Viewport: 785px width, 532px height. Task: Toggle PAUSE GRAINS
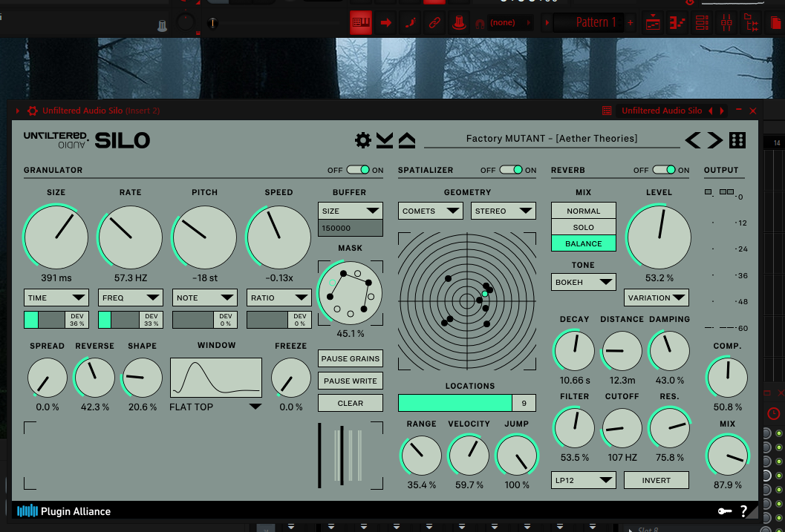point(351,358)
